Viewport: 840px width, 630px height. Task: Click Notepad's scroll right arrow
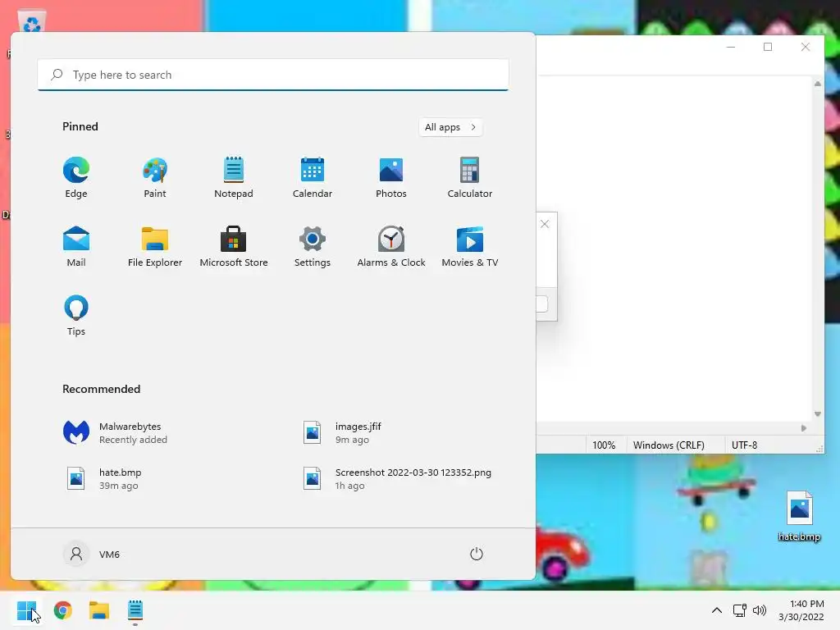point(804,428)
